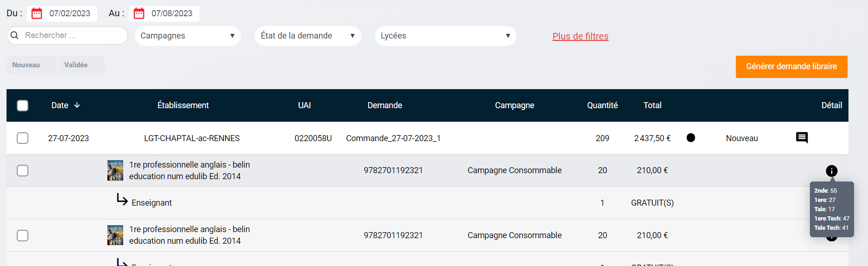868x266 pixels.
Task: Click the first book cover thumbnail
Action: (115, 170)
